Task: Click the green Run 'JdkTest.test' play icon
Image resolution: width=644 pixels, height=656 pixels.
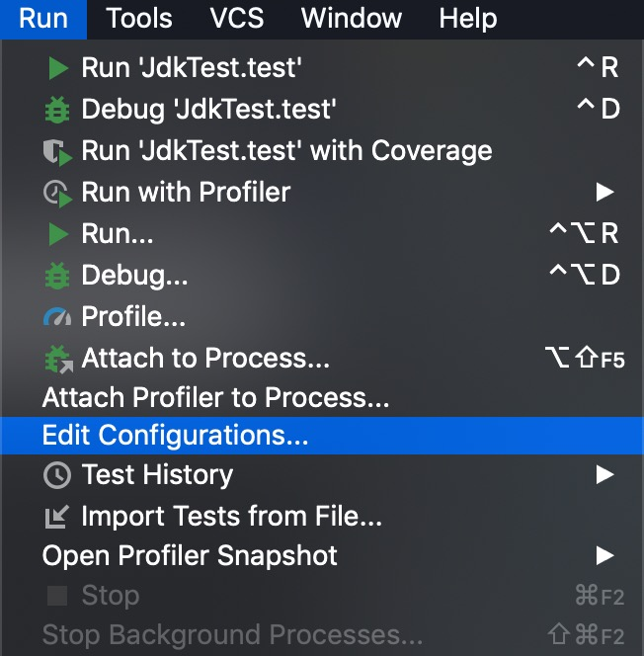Action: tap(58, 68)
